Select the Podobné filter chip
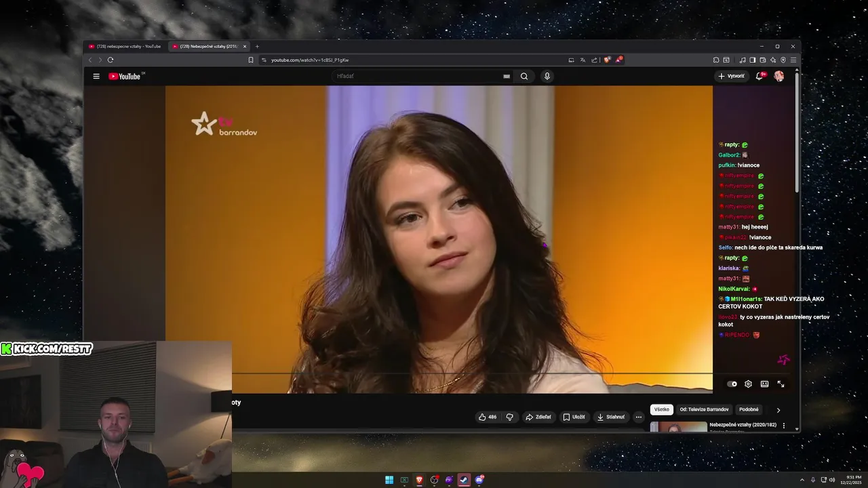This screenshot has width=868, height=488. 749,409
